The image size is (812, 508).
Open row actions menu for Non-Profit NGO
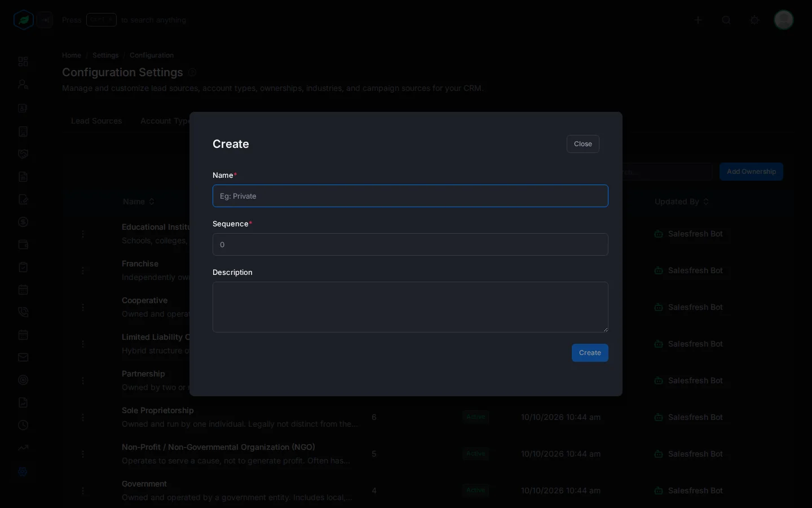(83, 454)
